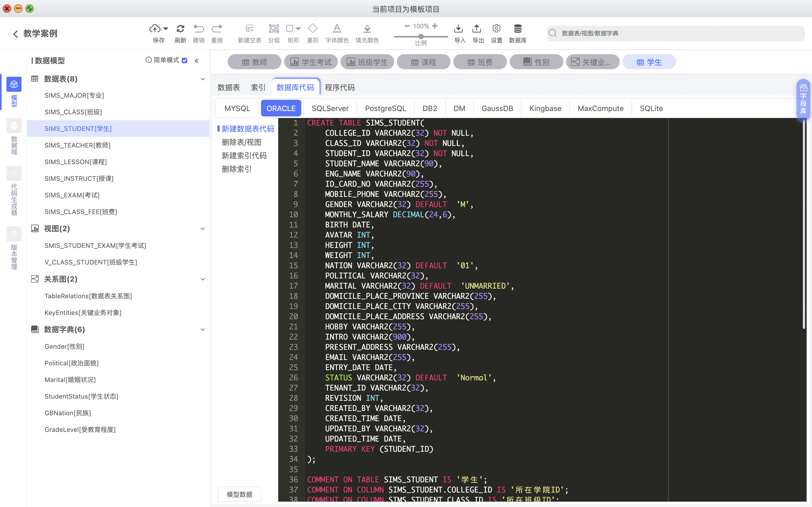The width and height of the screenshot is (812, 507).
Task: Click the Database stack icon
Action: [x=518, y=28]
